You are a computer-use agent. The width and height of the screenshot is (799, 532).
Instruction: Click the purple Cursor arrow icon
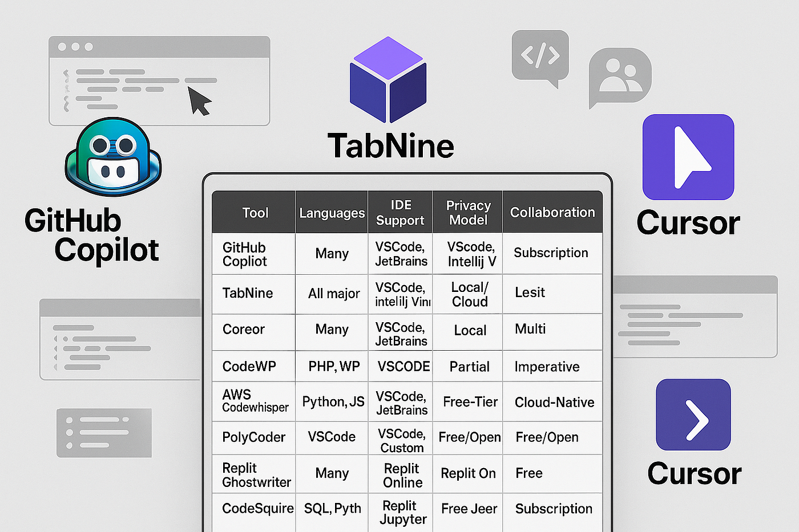click(688, 157)
